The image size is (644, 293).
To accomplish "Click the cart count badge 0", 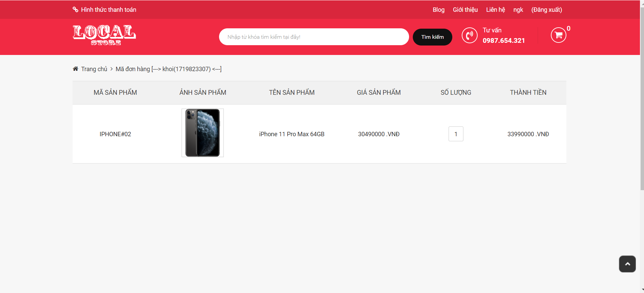I will coord(568,29).
